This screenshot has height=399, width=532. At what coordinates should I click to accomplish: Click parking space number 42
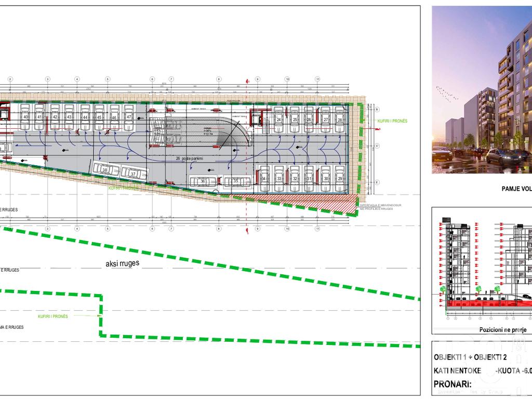55,117
